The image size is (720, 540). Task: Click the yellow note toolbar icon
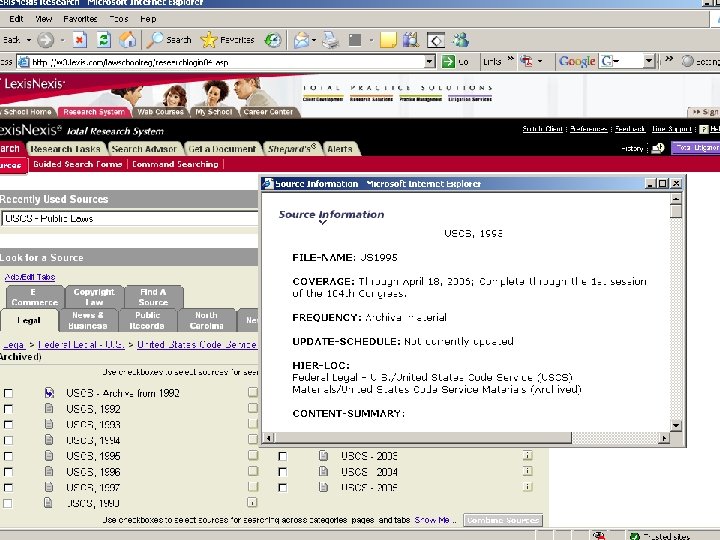click(388, 40)
